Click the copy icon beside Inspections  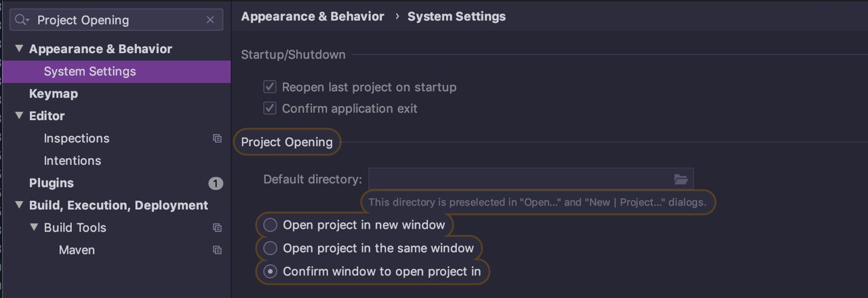click(217, 138)
